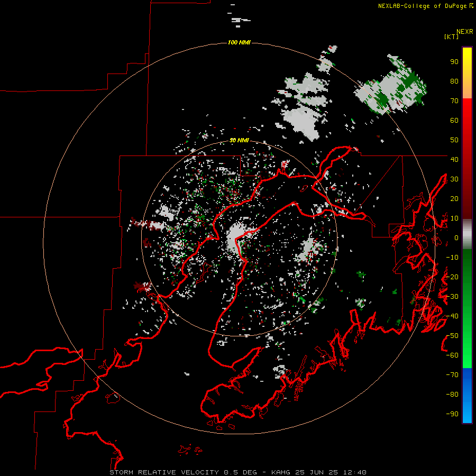The image size is (476, 476).
Task: Click the NEXR label above the color scale
Action: [465, 32]
